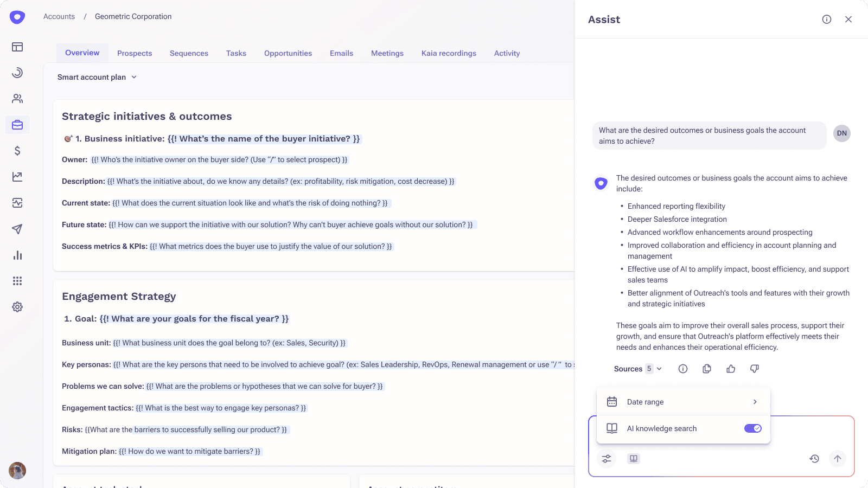Open the dashboard icon at top of sidebar
The height and width of the screenshot is (488, 868).
[x=17, y=47]
